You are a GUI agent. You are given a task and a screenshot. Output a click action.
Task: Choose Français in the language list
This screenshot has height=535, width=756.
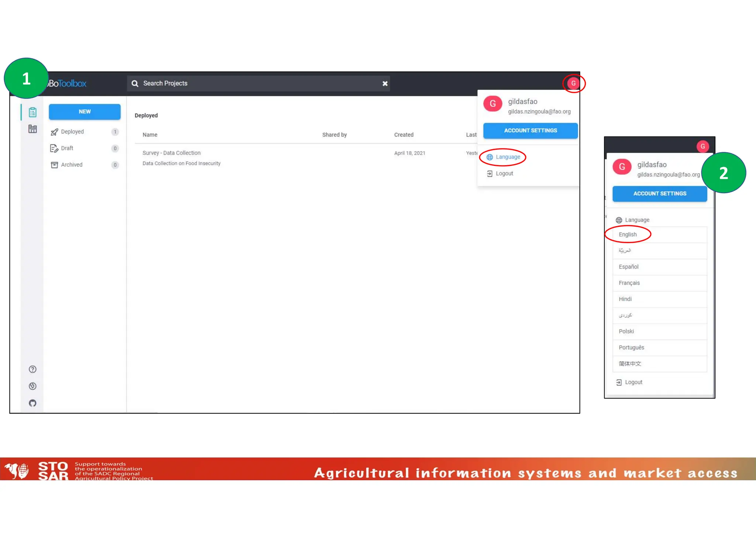pyautogui.click(x=629, y=283)
